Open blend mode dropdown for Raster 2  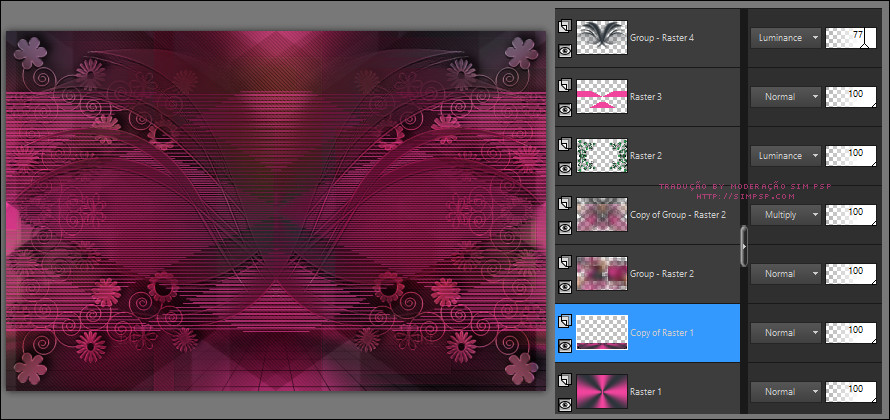785,156
